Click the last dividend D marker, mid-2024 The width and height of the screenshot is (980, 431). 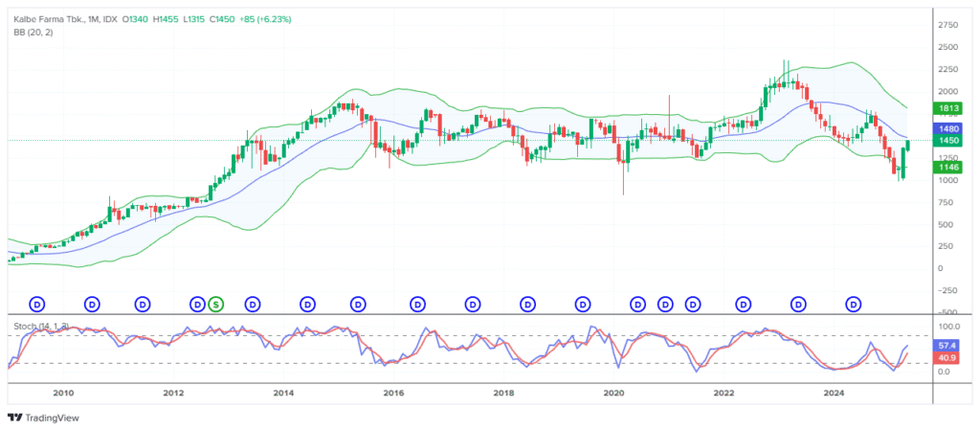pos(854,304)
